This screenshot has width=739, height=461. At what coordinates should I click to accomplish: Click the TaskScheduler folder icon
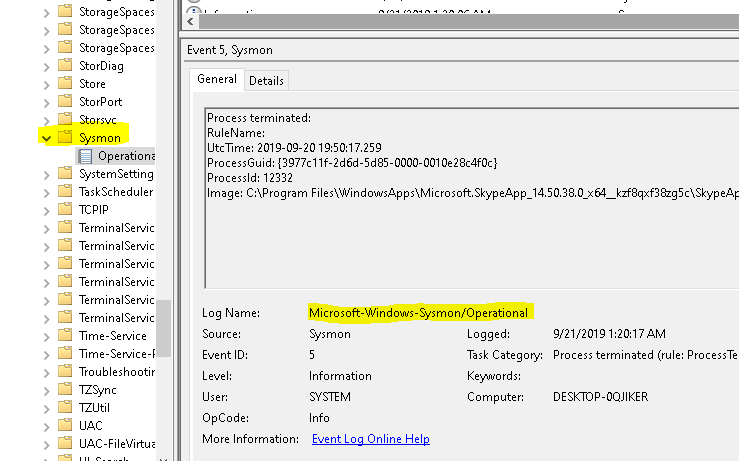[x=65, y=191]
